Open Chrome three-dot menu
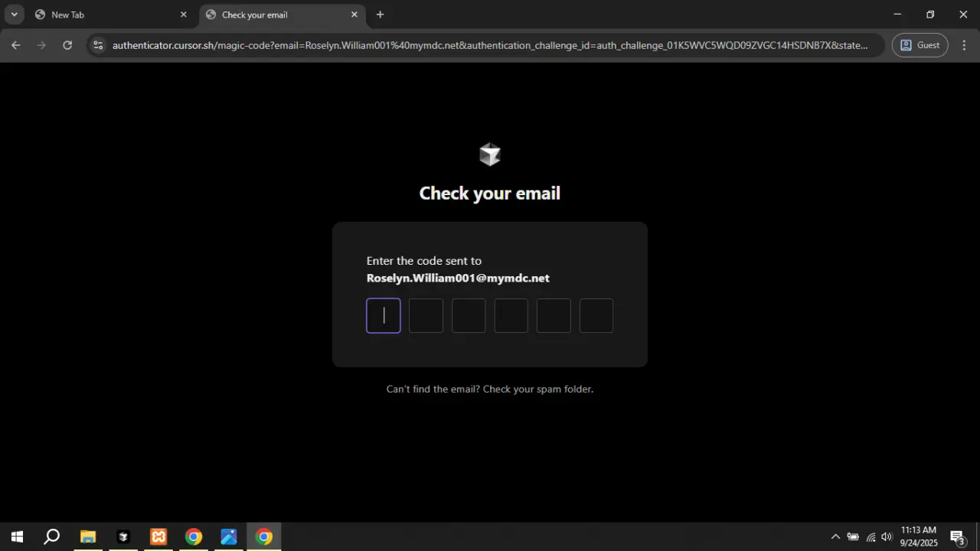This screenshot has height=551, width=980. tap(963, 45)
